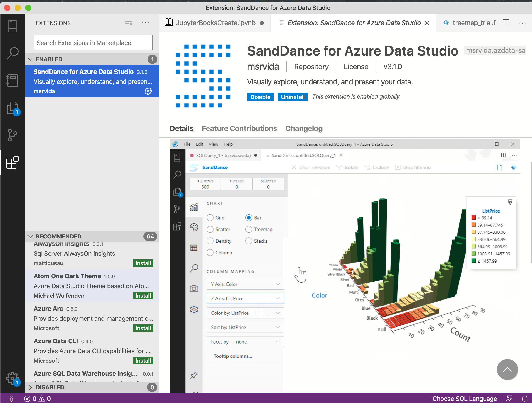Screen dimensions: 532x403
Task: Open the Details tab
Action: coord(181,128)
